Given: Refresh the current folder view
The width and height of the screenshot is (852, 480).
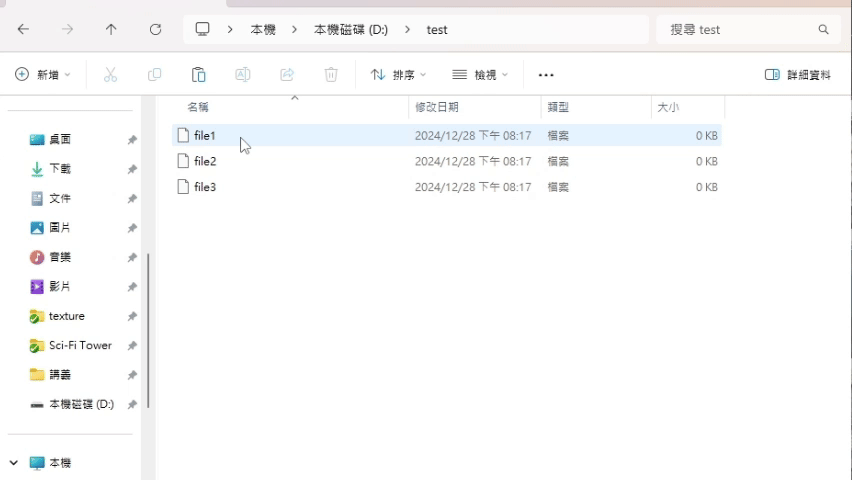Looking at the screenshot, I should coord(155,30).
